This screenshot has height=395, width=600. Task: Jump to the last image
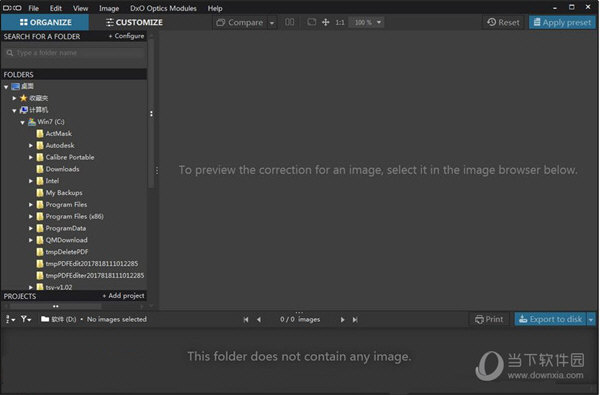tap(355, 320)
